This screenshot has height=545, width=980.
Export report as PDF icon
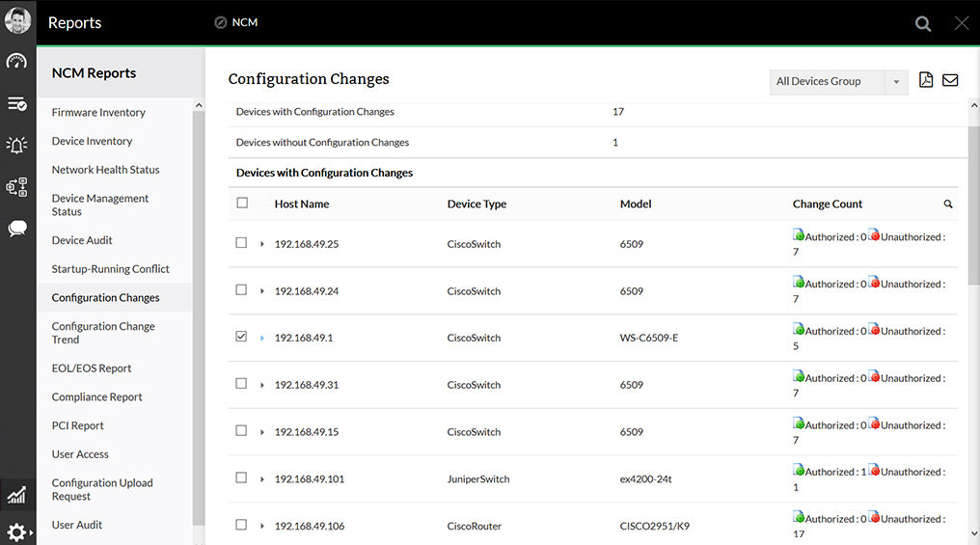[926, 80]
